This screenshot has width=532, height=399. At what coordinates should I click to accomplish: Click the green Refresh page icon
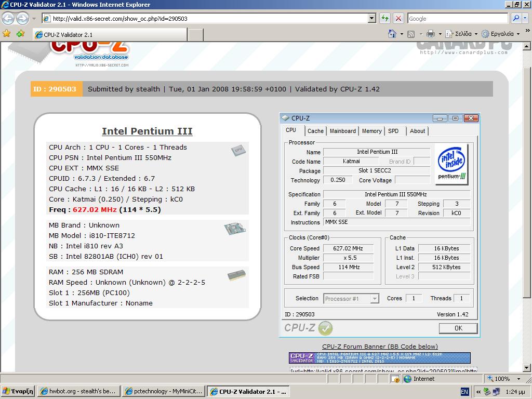click(x=385, y=18)
